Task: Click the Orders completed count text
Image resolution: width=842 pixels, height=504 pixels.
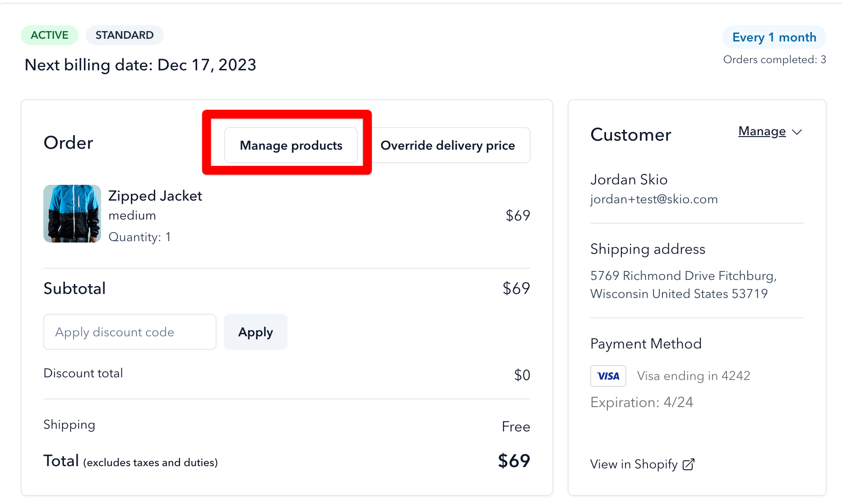Action: tap(774, 60)
